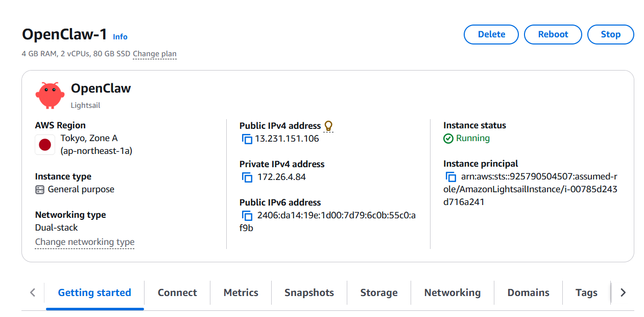Screen dimensions: 644x317
Task: Open the Snapshots tab
Action: point(309,293)
